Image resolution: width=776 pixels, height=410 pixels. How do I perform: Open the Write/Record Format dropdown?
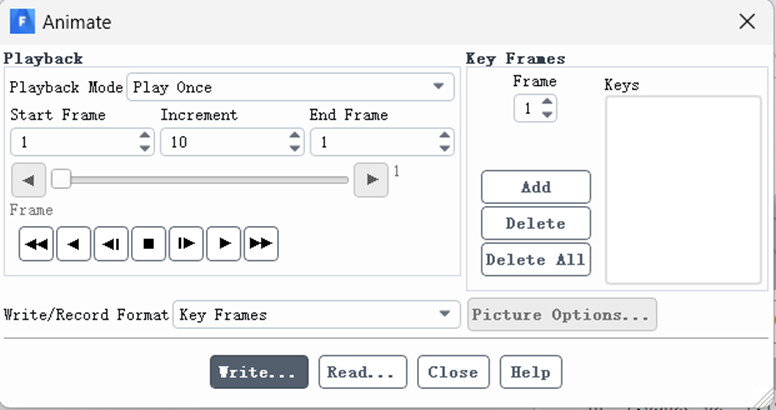pyautogui.click(x=317, y=314)
